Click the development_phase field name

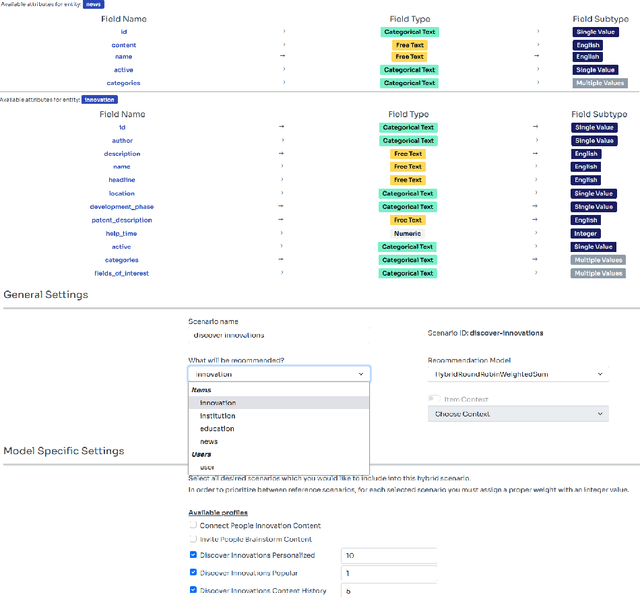click(122, 207)
